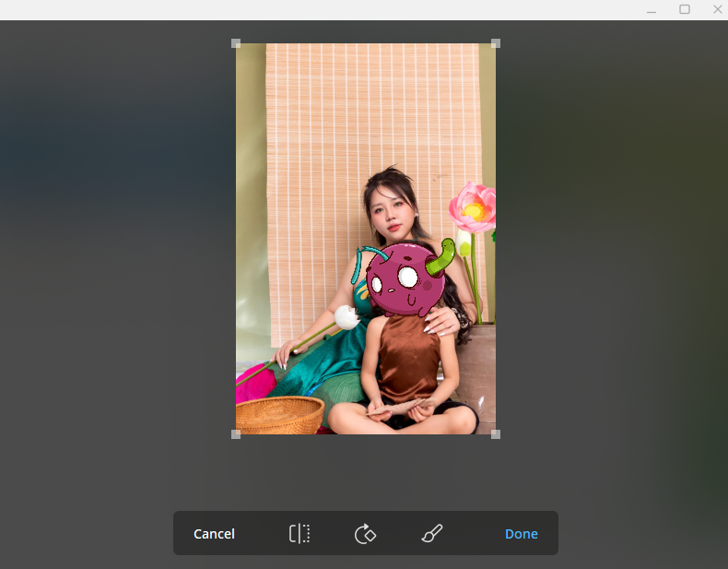The width and height of the screenshot is (728, 569).
Task: Minimize the editor window
Action: click(x=652, y=9)
